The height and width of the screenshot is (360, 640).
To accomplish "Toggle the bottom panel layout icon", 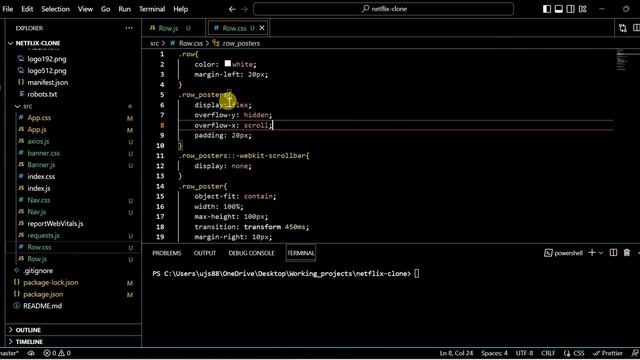I will [559, 9].
